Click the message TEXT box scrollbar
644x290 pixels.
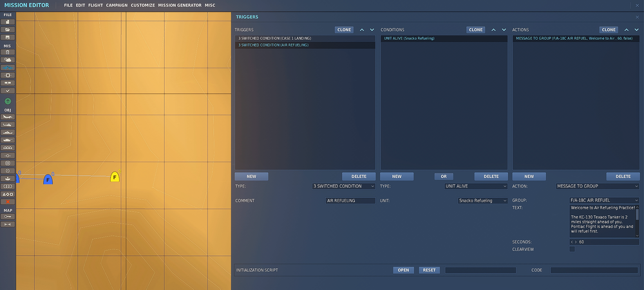tap(637, 221)
